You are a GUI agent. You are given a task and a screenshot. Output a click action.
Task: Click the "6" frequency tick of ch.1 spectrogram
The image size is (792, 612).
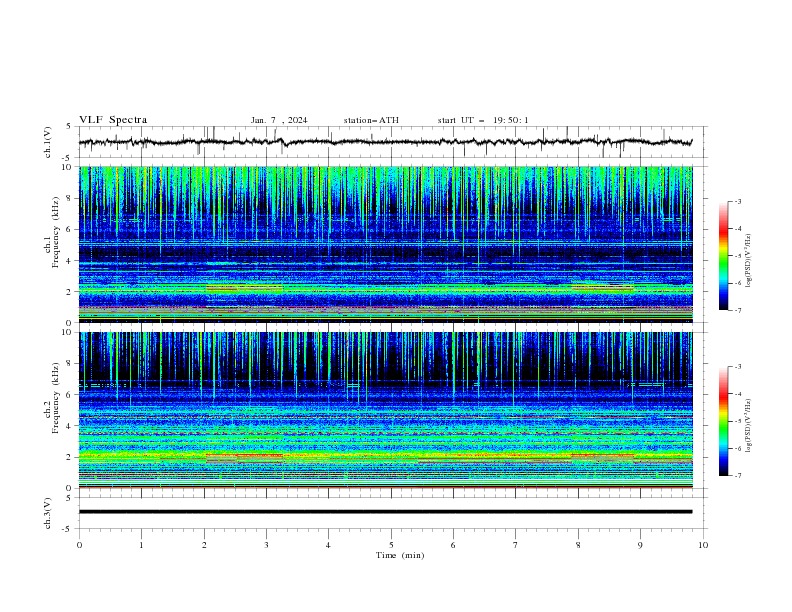[x=70, y=229]
